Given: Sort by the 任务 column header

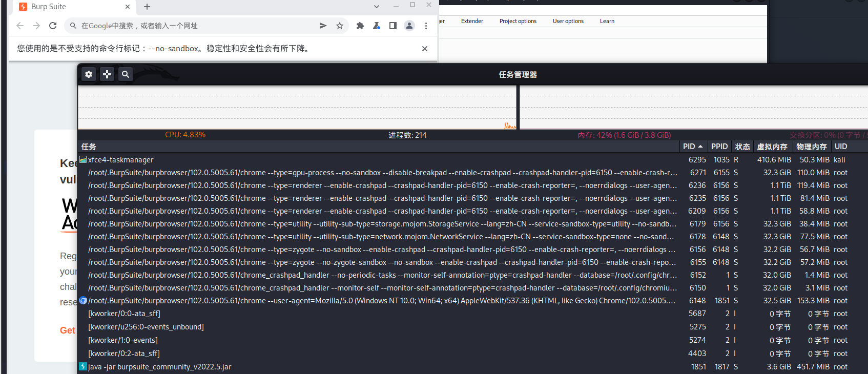Looking at the screenshot, I should tap(379, 147).
